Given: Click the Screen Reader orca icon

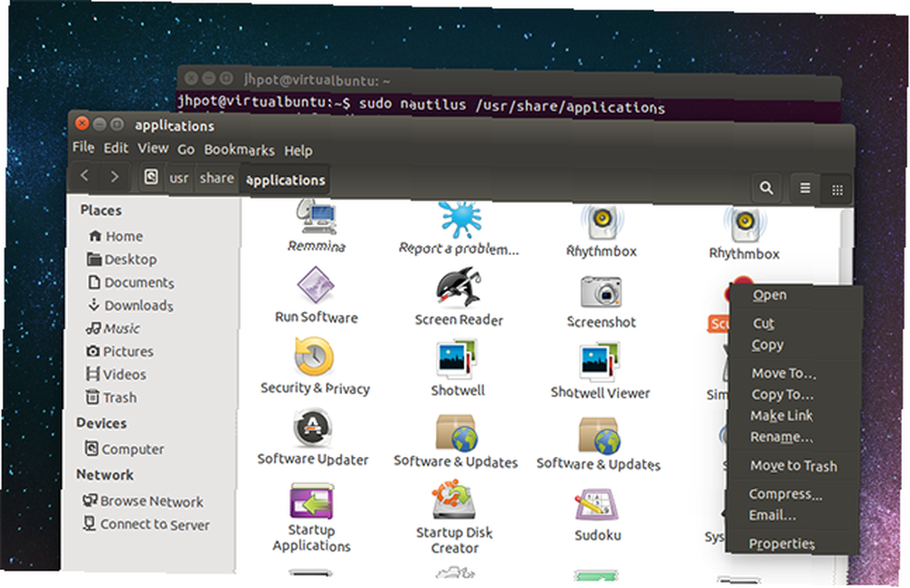Looking at the screenshot, I should [459, 287].
